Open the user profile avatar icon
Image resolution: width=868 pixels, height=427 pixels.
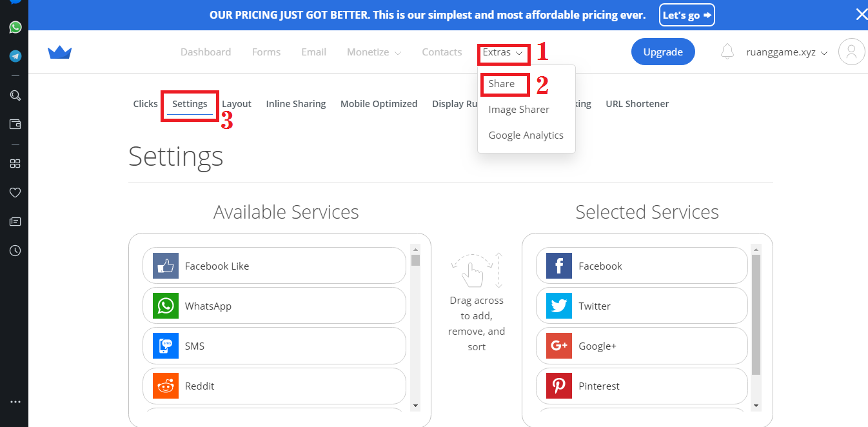click(851, 52)
